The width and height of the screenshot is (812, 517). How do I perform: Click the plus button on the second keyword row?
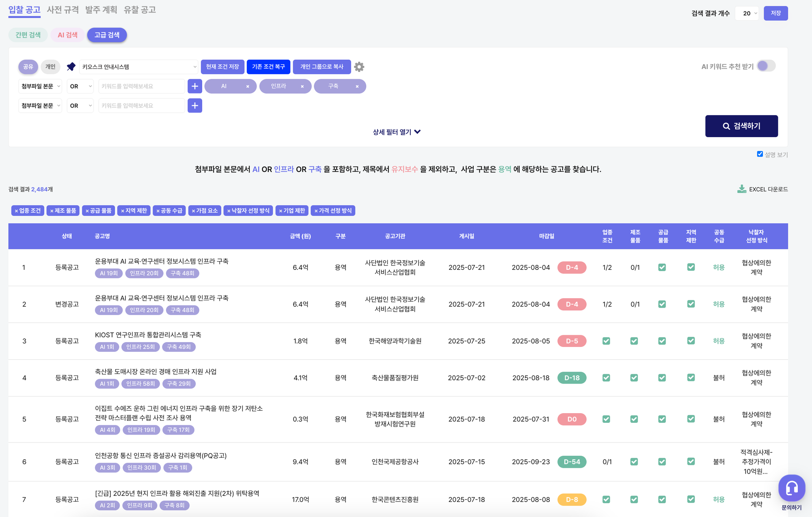point(195,106)
